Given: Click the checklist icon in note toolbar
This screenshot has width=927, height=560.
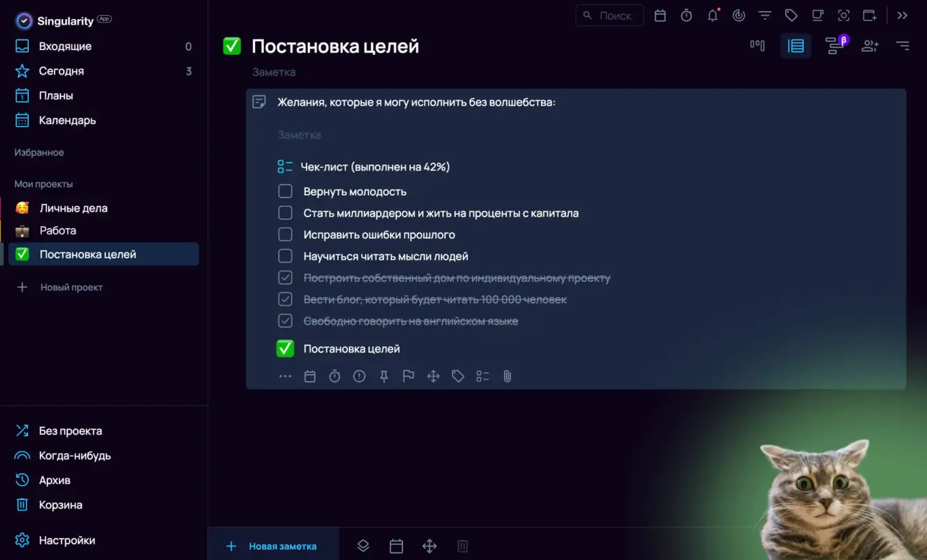Looking at the screenshot, I should (483, 376).
